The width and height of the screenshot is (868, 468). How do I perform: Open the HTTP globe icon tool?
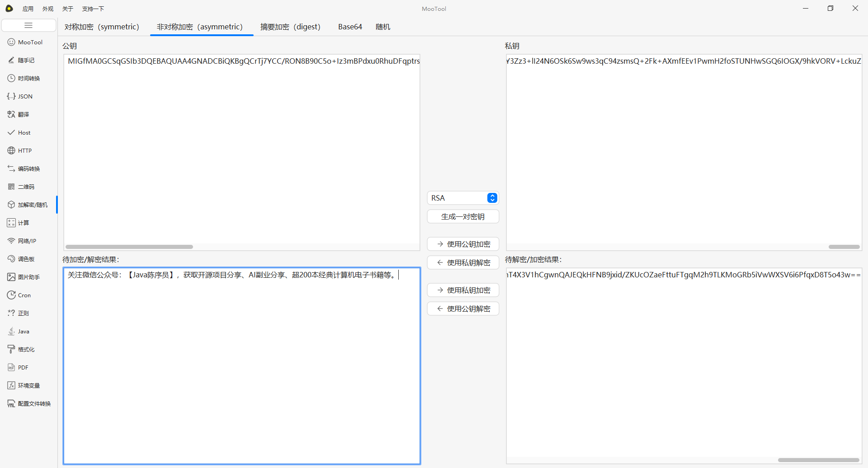click(x=11, y=150)
